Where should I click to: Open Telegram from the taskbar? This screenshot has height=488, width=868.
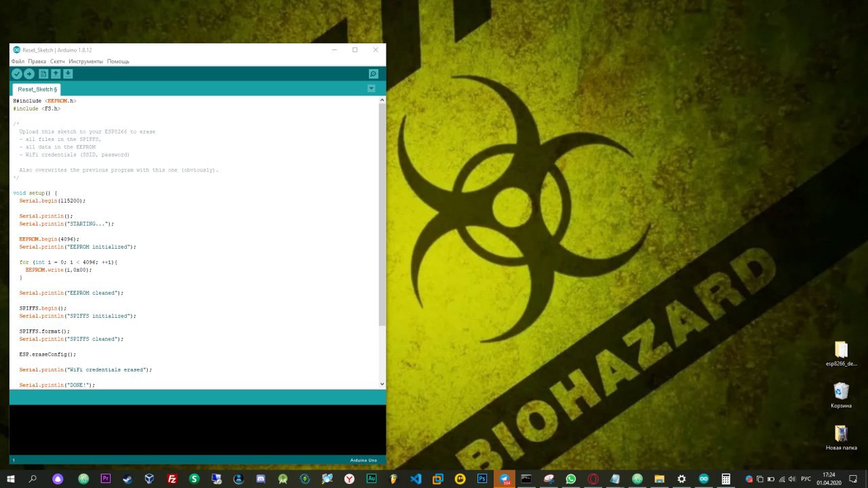[505, 479]
